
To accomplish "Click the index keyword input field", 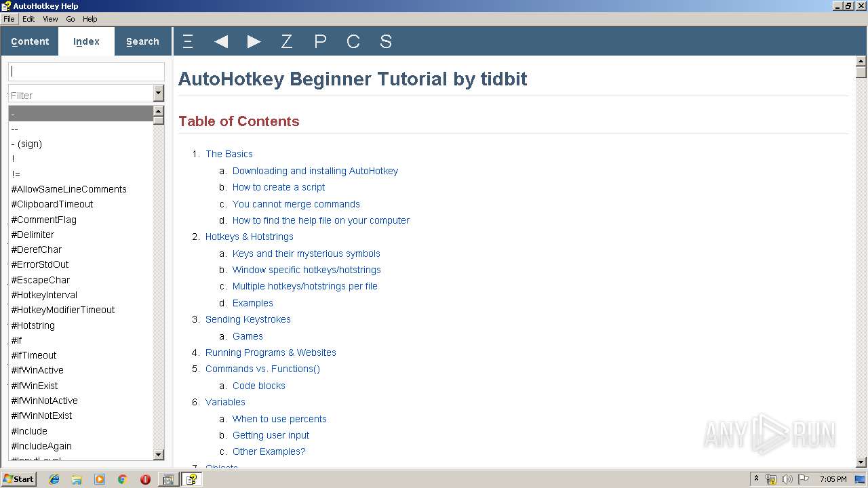I will [86, 71].
